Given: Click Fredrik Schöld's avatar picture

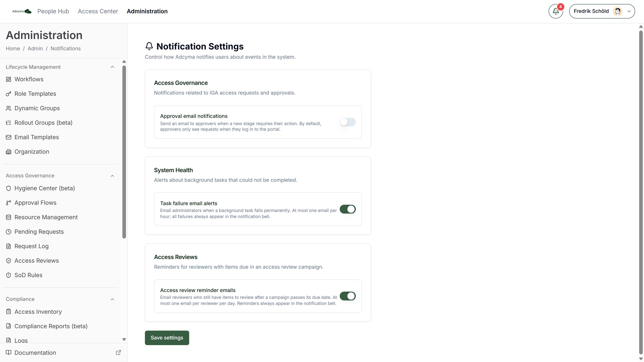Looking at the screenshot, I should tap(617, 11).
